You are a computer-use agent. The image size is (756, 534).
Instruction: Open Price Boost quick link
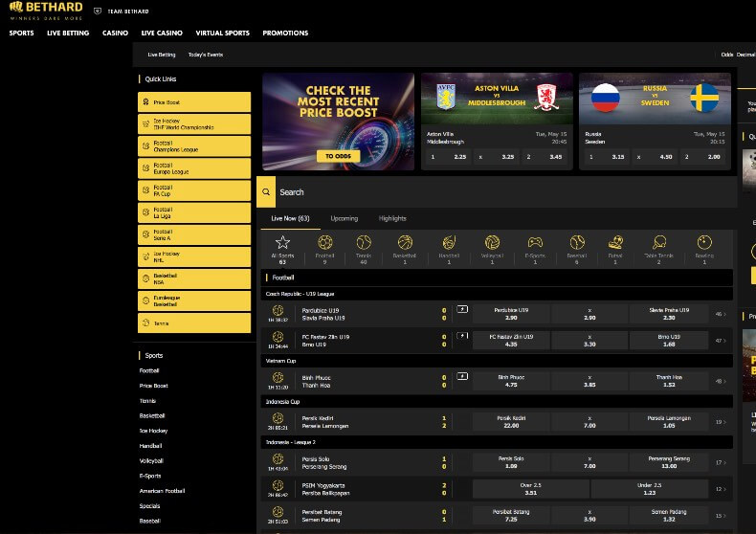coord(194,102)
